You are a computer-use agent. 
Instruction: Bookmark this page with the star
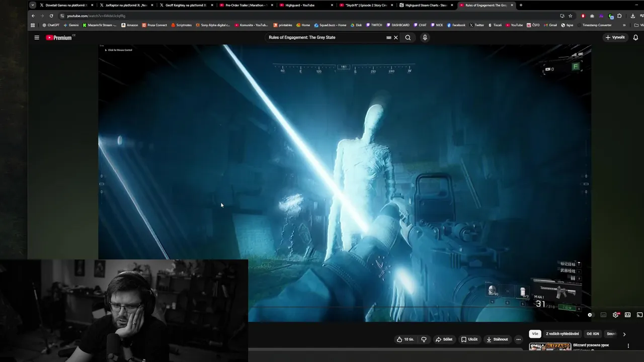[x=570, y=16]
